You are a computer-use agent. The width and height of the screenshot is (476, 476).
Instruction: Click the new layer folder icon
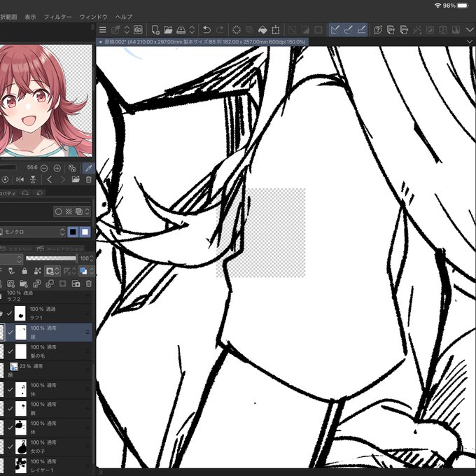[x=24, y=283]
